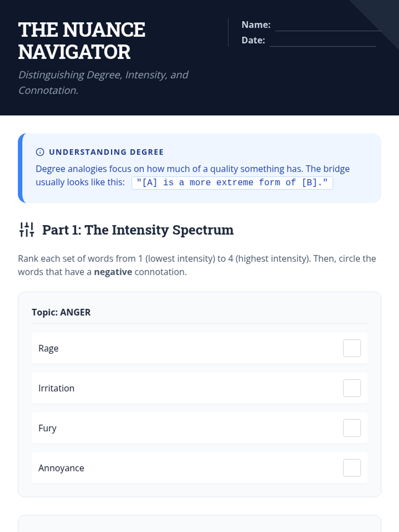
Task: Click the info icon beside Understanding Degree
Action: coord(40,152)
